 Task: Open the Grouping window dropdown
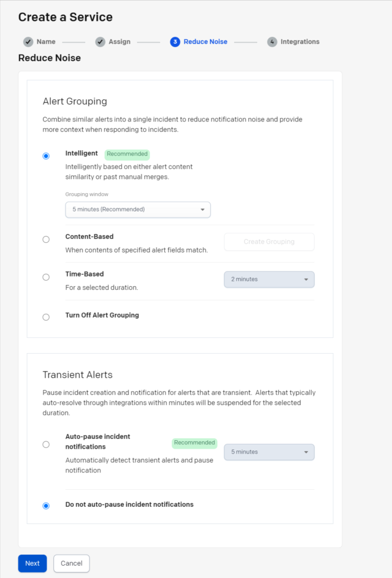point(138,209)
